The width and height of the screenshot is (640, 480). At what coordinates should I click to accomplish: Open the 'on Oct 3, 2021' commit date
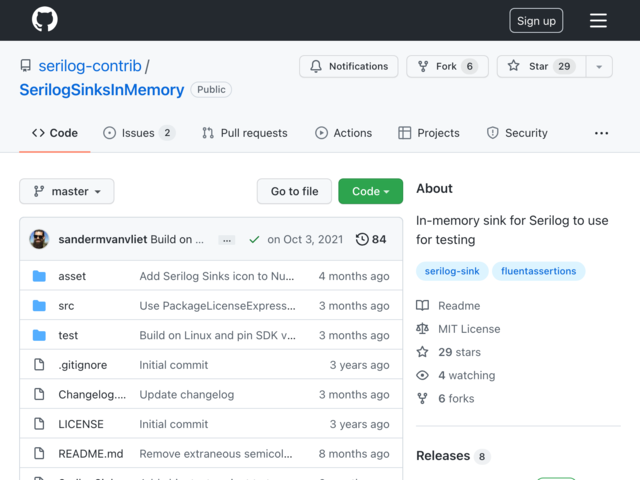coord(305,239)
